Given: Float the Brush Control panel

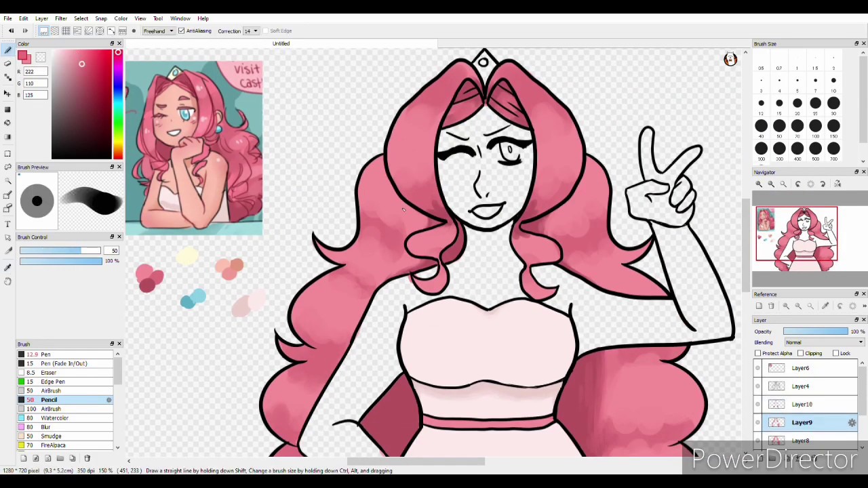Looking at the screenshot, I should coord(112,237).
